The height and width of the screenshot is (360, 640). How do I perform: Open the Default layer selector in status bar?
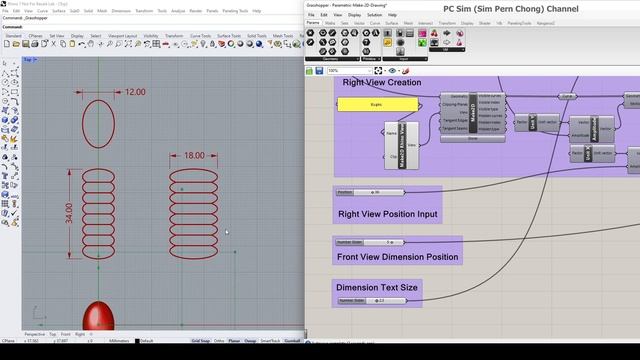144,340
